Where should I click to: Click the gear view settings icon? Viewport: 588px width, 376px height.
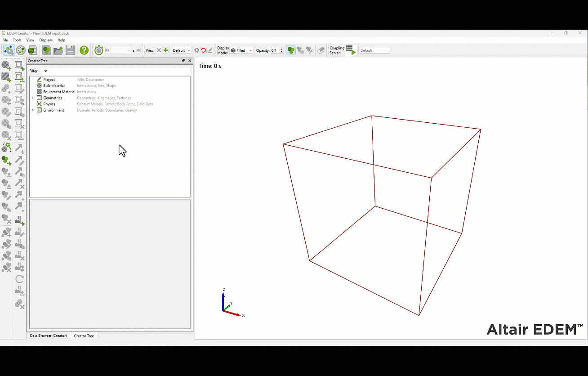coord(196,50)
